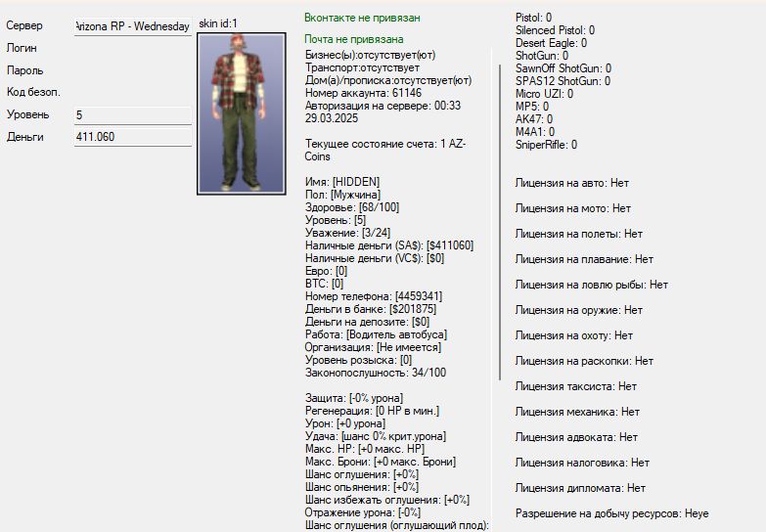Click 'Лицензия на ловлю рыбы: Нет'
The height and width of the screenshot is (532, 766).
[592, 285]
